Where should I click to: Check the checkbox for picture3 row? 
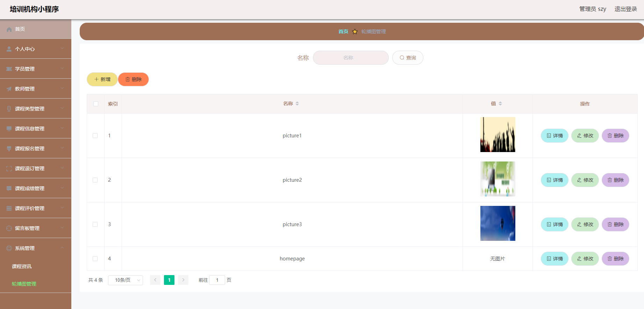95,224
